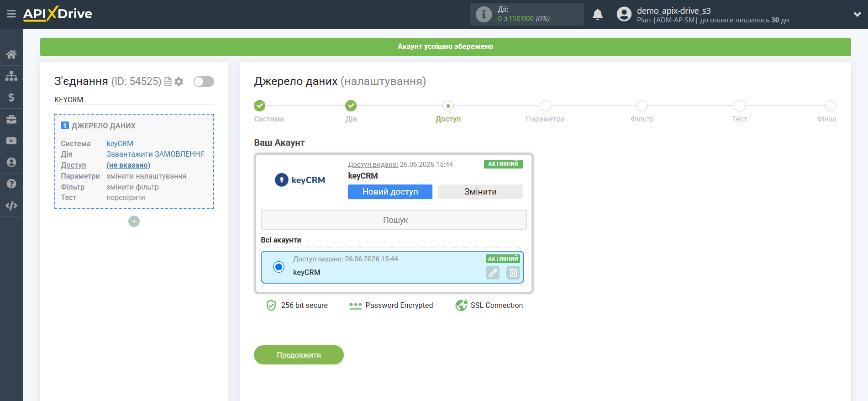Open briefcase icon in sidebar
Screen dimensions: 868x401
tap(11, 119)
